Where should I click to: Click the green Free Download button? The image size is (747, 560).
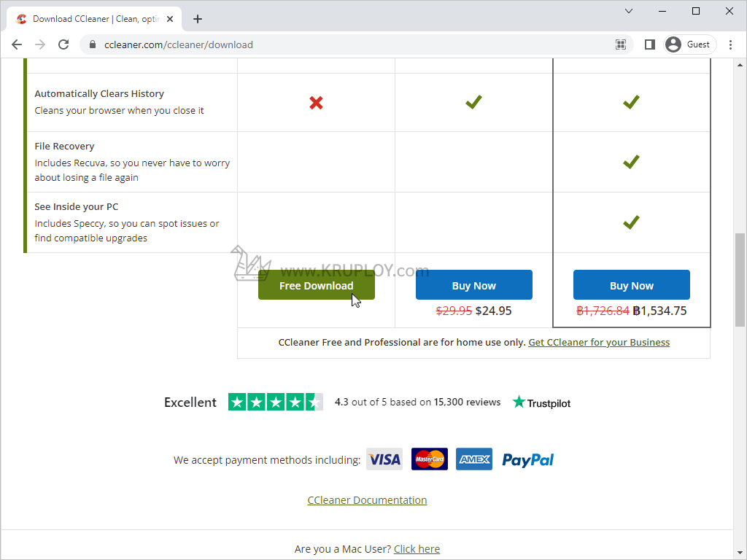coord(317,285)
